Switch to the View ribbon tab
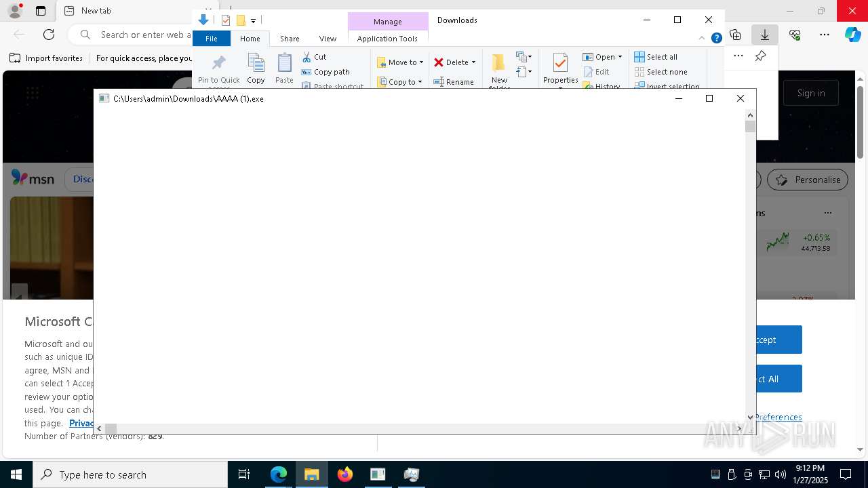This screenshot has height=488, width=868. point(328,39)
